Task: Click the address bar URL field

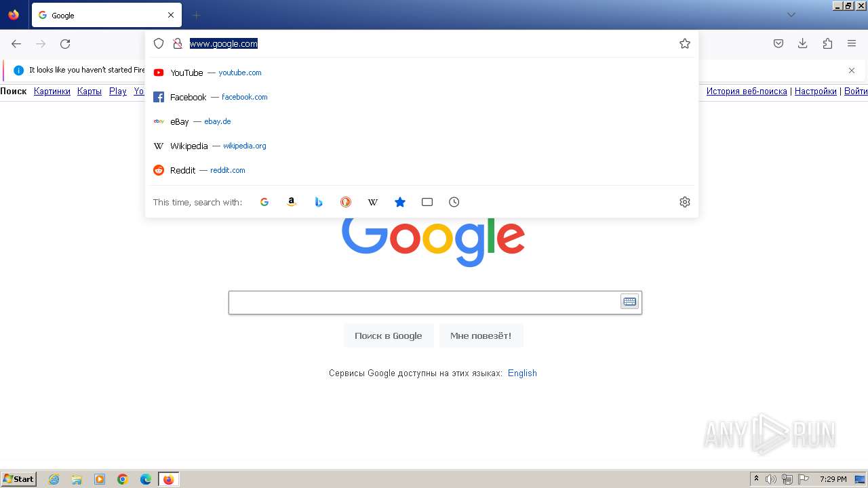Action: coord(431,43)
